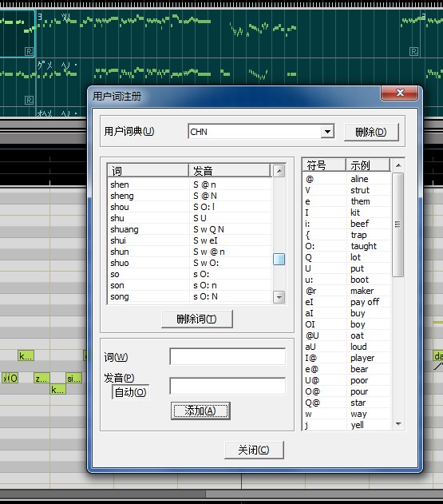Click the 'U@' symbol row for poor
The width and height of the screenshot is (443, 504).
347,380
